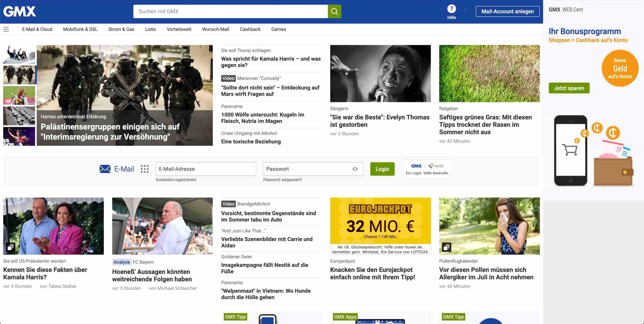
Task: Open Carrie und Aidan Szenenbilder article
Action: click(267, 242)
